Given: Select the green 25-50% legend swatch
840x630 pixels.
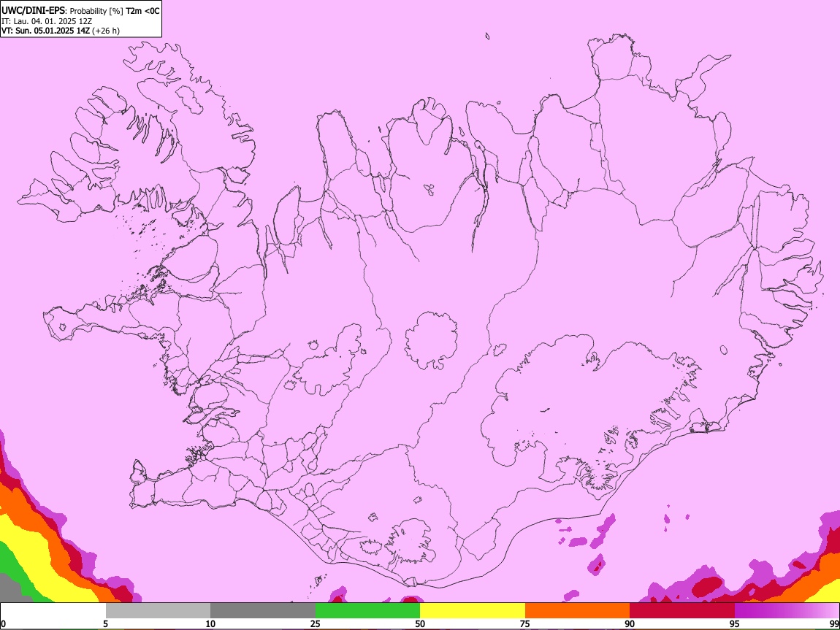Looking at the screenshot, I should [x=367, y=611].
